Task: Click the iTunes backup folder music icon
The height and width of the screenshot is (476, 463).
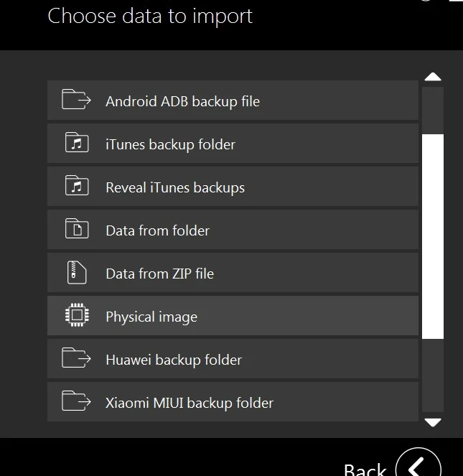Action: point(77,142)
